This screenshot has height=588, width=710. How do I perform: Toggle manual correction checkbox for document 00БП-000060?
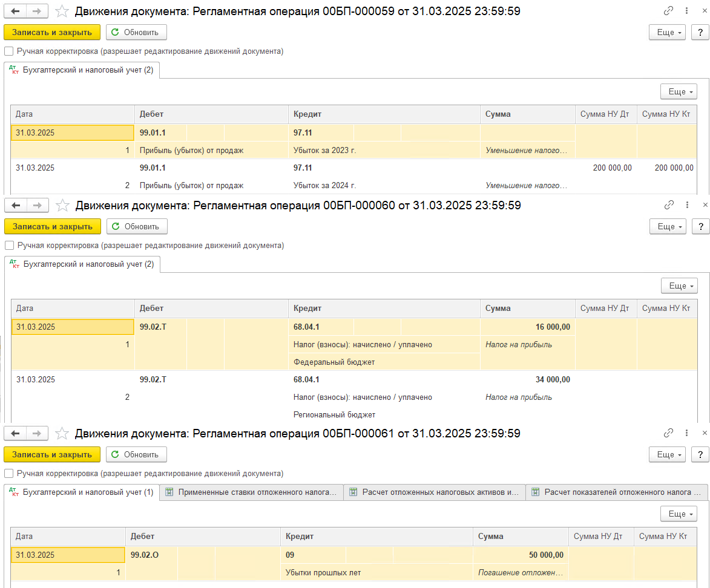point(9,246)
